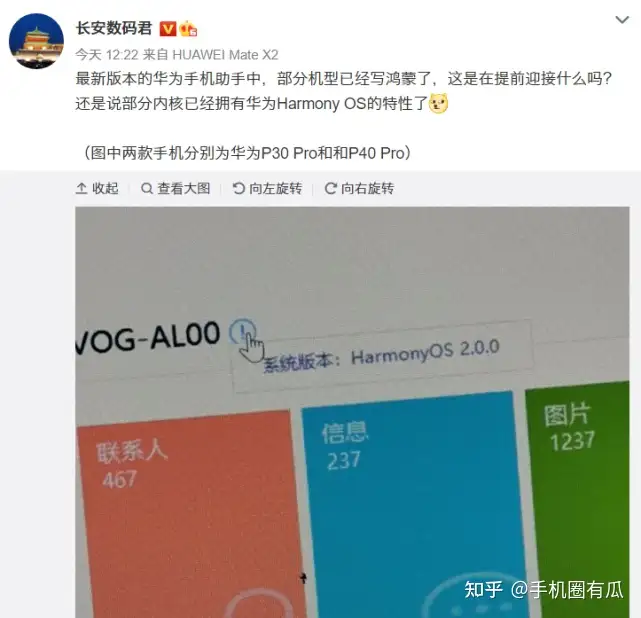Click the counter-clockwise rotate arrow icon
641x618 pixels.
[238, 188]
